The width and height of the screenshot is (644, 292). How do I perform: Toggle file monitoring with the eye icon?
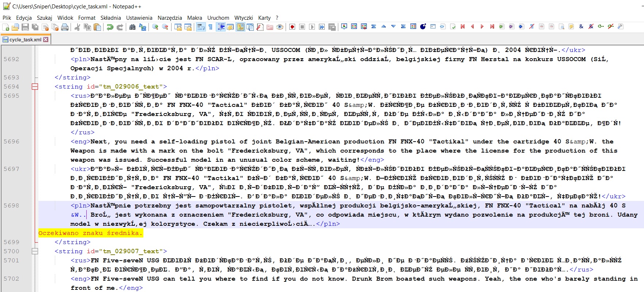click(280, 27)
